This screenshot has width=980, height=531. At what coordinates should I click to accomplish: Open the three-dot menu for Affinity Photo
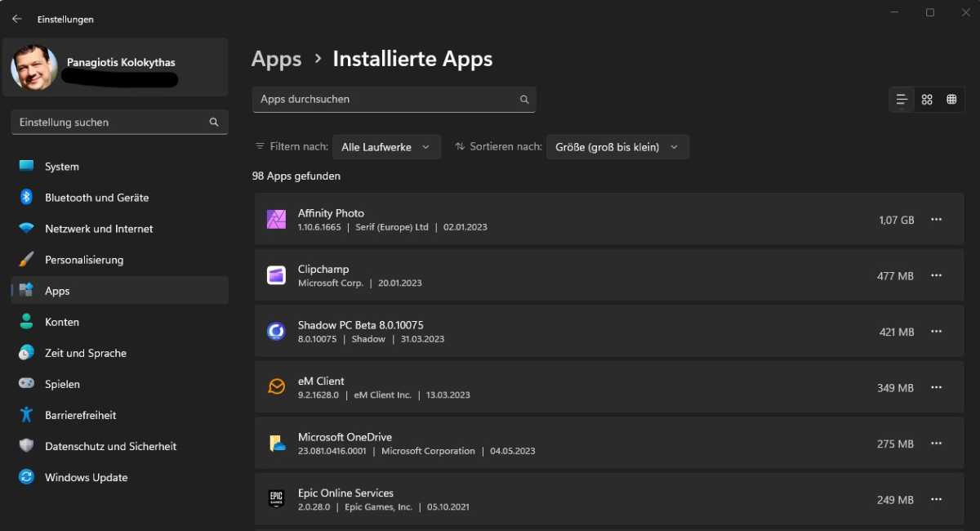point(937,220)
